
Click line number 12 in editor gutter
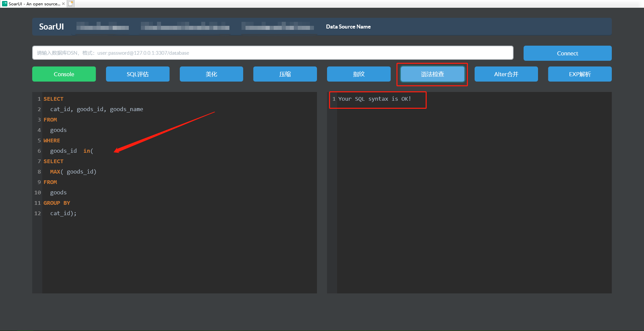point(38,213)
